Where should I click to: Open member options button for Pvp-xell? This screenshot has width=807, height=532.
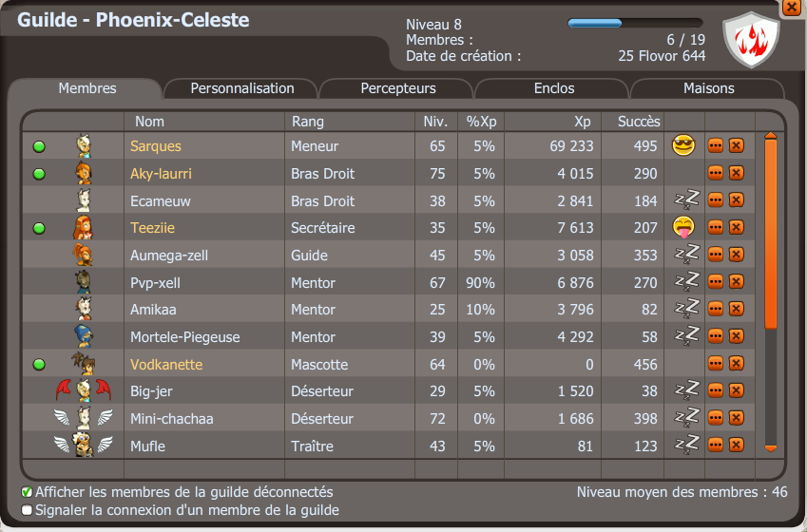coord(716,283)
